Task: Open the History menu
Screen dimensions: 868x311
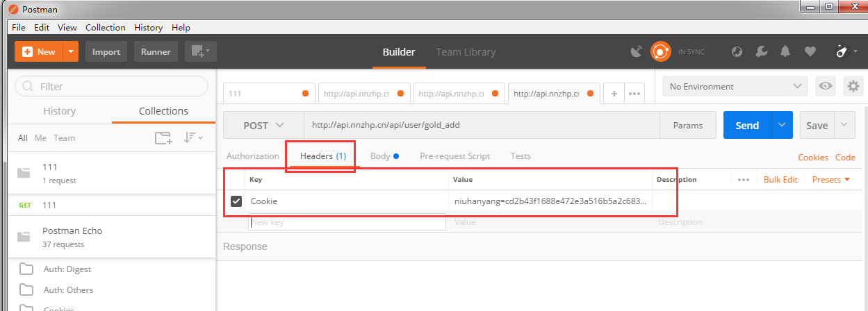Action: pos(148,27)
